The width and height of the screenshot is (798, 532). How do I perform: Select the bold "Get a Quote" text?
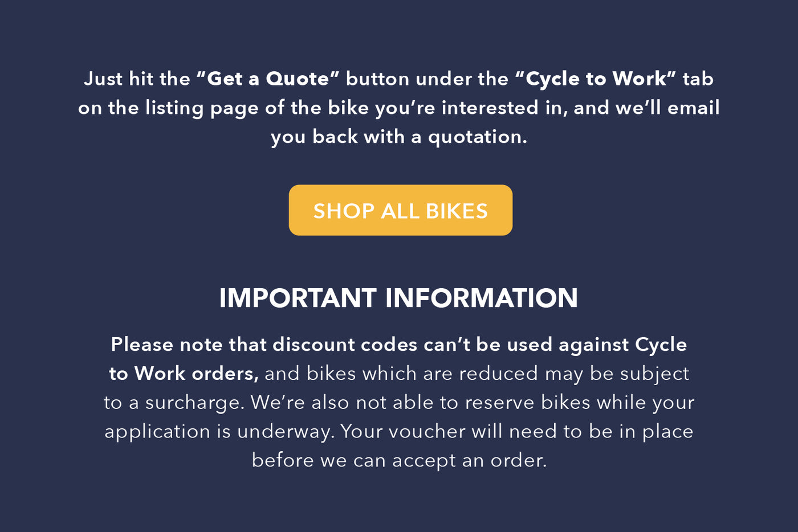pyautogui.click(x=268, y=79)
